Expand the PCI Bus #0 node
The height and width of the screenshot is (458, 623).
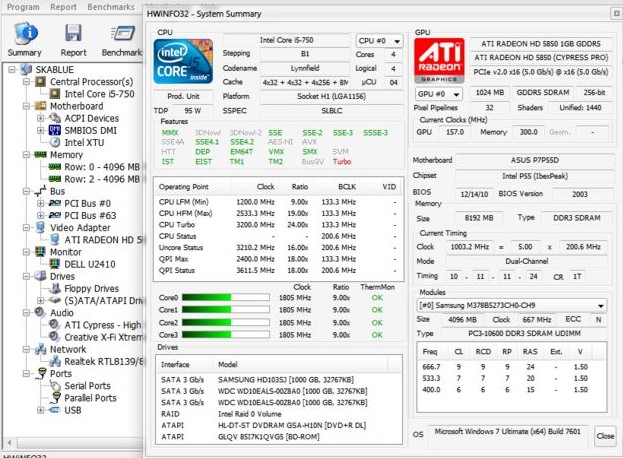[41, 203]
